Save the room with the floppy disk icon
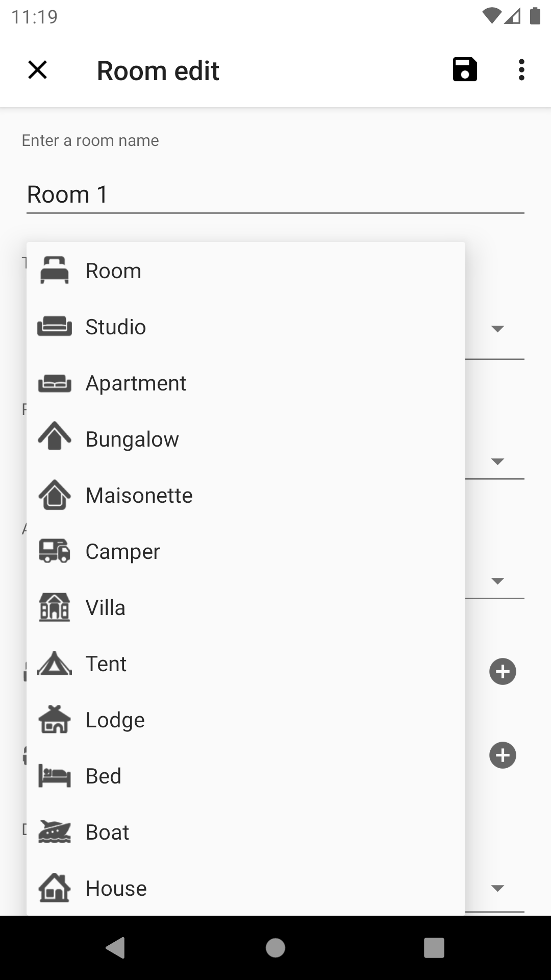This screenshot has width=551, height=980. 465,70
